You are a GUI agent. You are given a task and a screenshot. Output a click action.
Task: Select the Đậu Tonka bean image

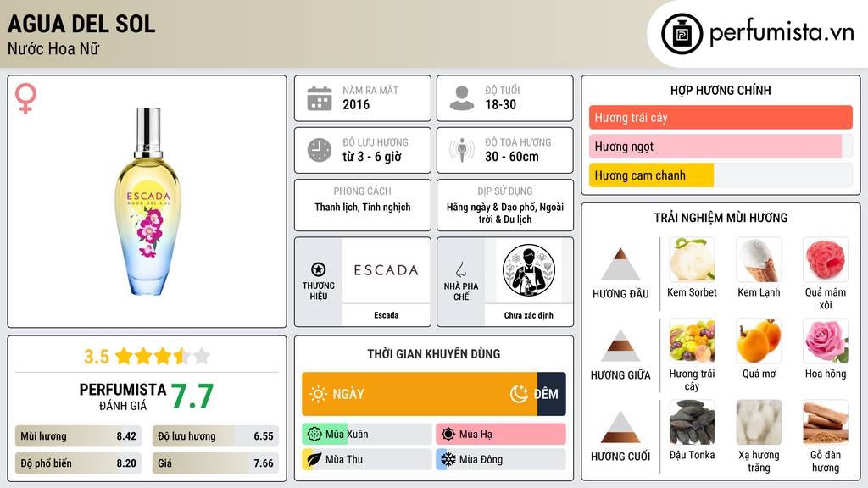tap(692, 422)
